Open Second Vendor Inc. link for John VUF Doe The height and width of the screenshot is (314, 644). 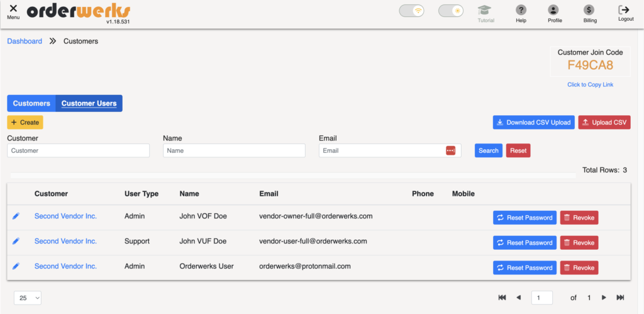(65, 241)
